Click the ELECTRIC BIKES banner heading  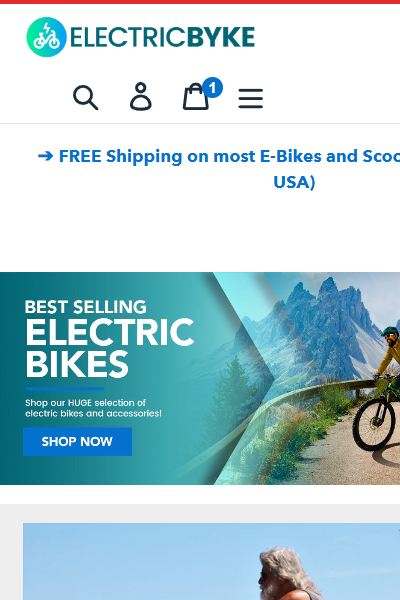(x=110, y=348)
